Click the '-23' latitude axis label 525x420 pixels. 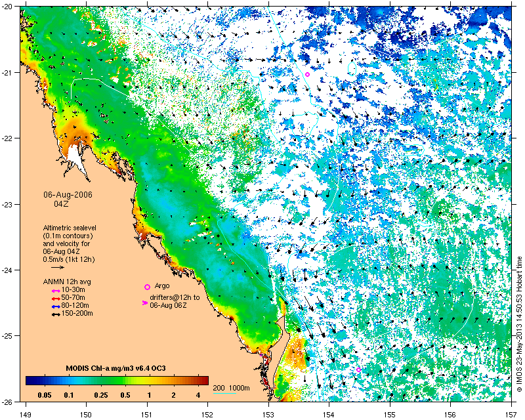coord(7,204)
